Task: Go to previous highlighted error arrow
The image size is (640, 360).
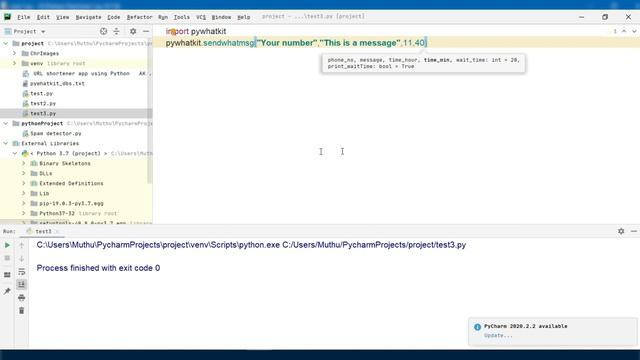Action: [624, 31]
